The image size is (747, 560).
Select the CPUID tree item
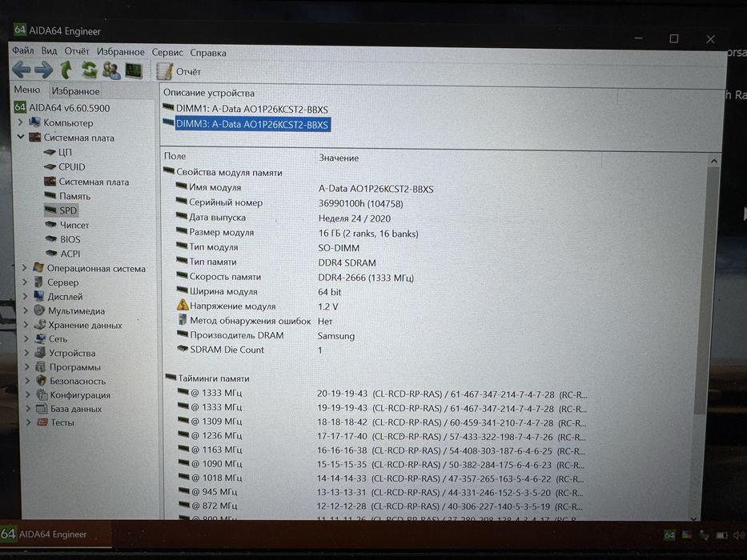coord(71,166)
